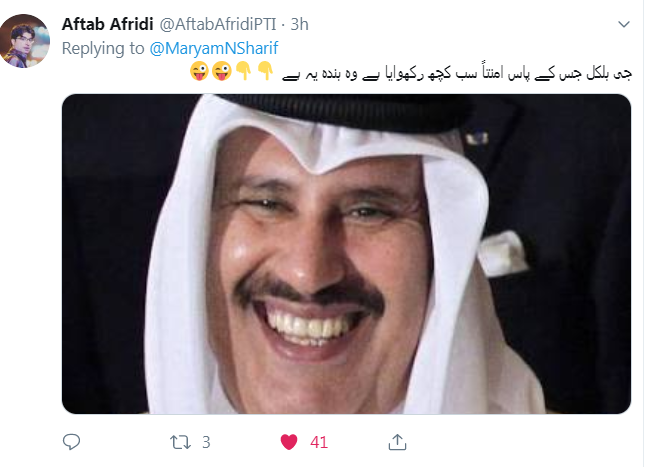Screen dimensions: 651x467
Task: Click the retweet count 3
Action: coord(206,443)
